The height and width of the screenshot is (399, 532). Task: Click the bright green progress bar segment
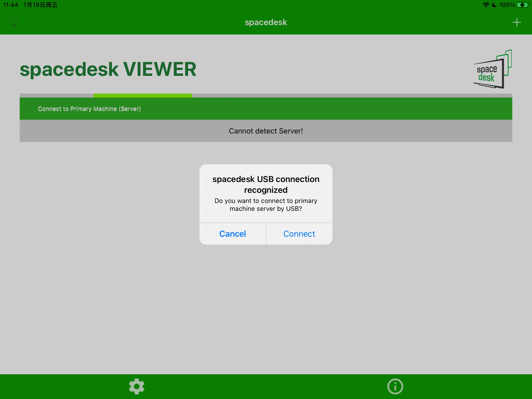point(143,96)
